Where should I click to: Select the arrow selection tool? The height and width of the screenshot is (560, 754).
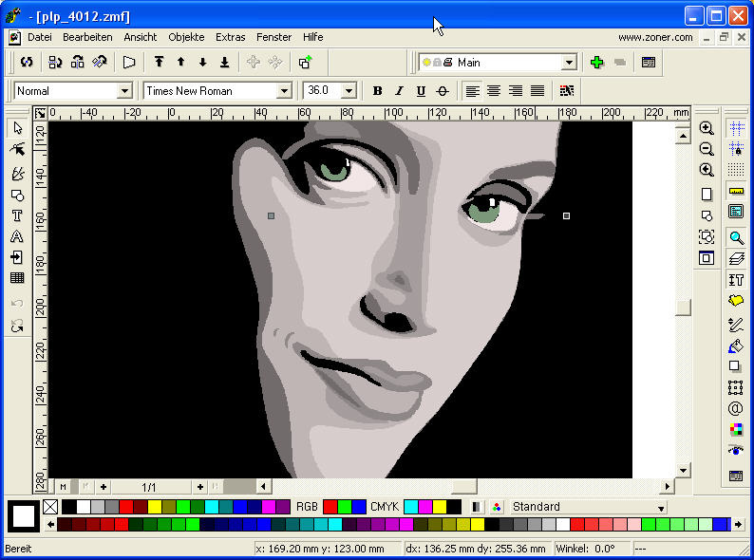(17, 128)
